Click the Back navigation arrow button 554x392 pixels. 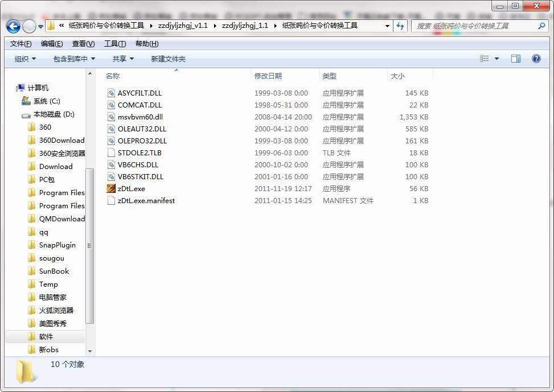click(x=13, y=26)
